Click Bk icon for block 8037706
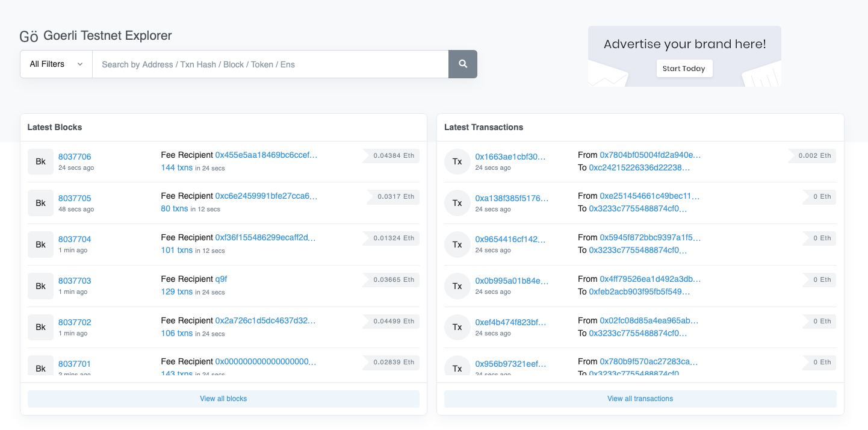The image size is (868, 430). point(40,161)
